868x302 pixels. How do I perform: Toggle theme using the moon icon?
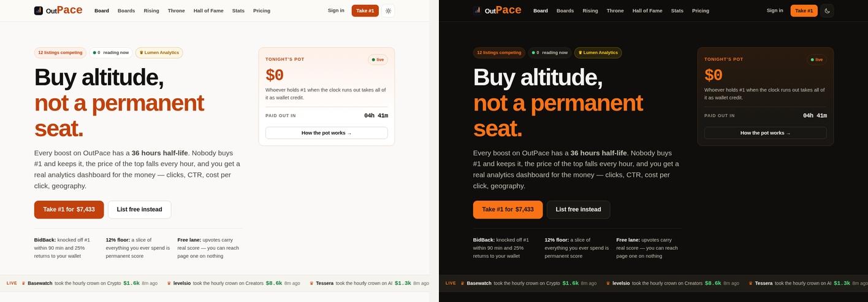[827, 10]
